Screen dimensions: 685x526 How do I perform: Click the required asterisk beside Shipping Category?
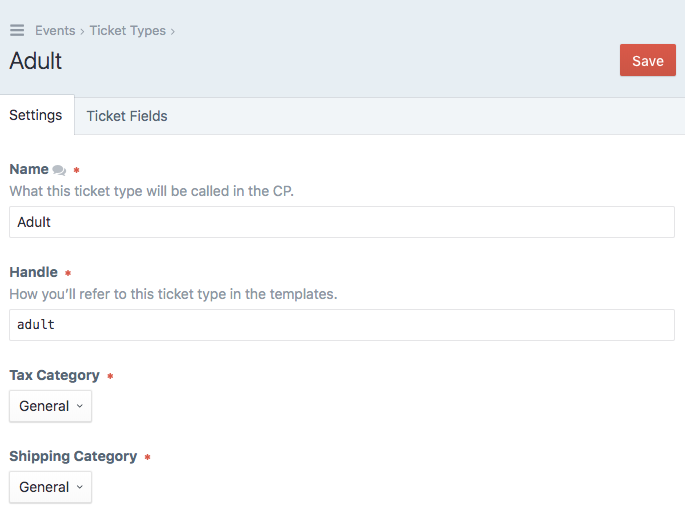click(148, 457)
